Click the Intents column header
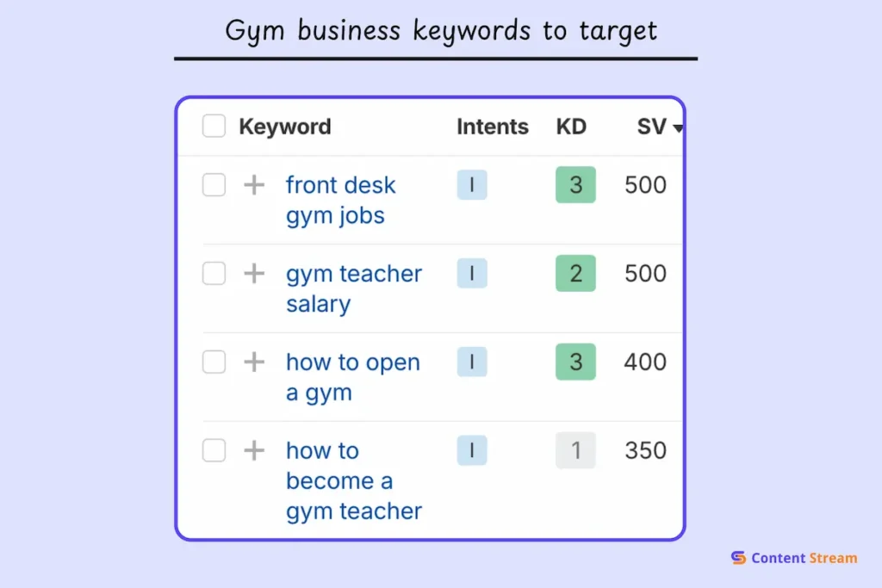The width and height of the screenshot is (882, 588). pos(492,126)
